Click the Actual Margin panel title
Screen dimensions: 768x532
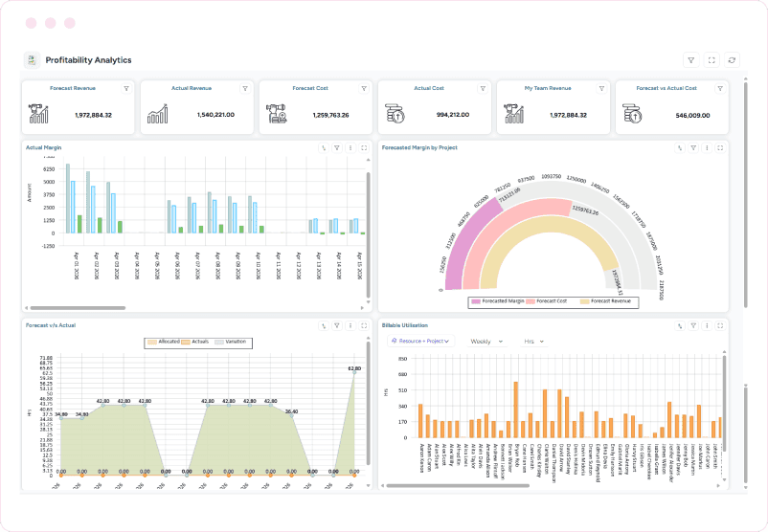point(44,147)
